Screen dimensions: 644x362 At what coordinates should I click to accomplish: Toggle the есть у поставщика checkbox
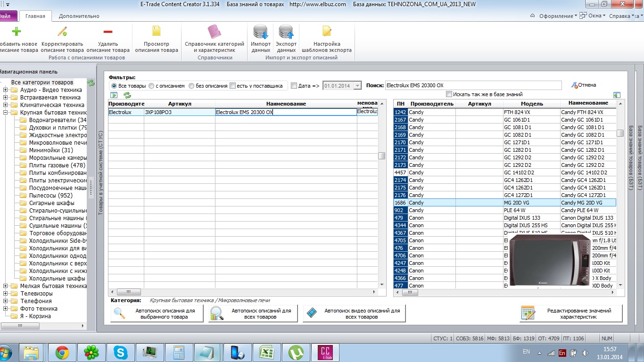[x=232, y=86]
